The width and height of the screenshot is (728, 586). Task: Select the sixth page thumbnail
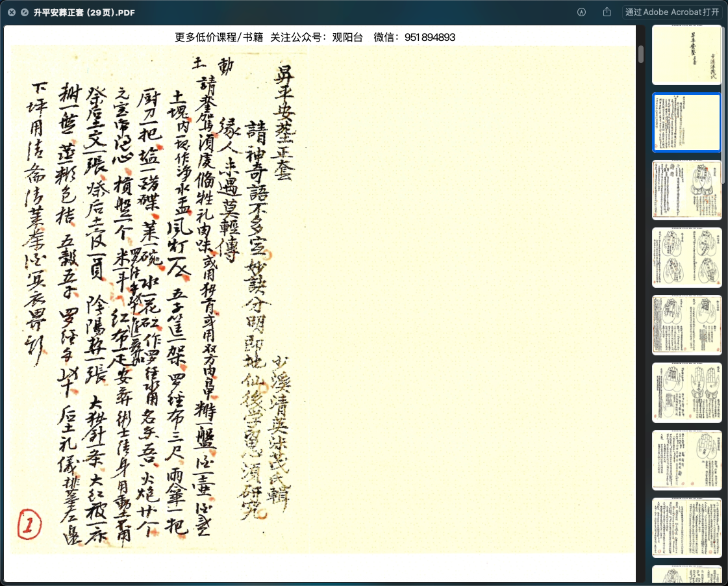686,393
